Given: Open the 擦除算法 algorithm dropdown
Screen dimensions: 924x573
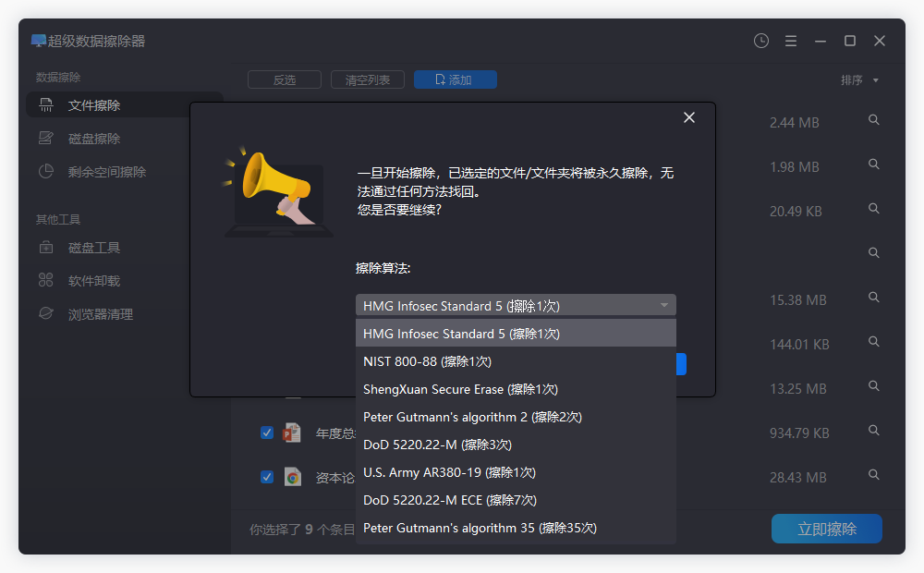Looking at the screenshot, I should [516, 305].
